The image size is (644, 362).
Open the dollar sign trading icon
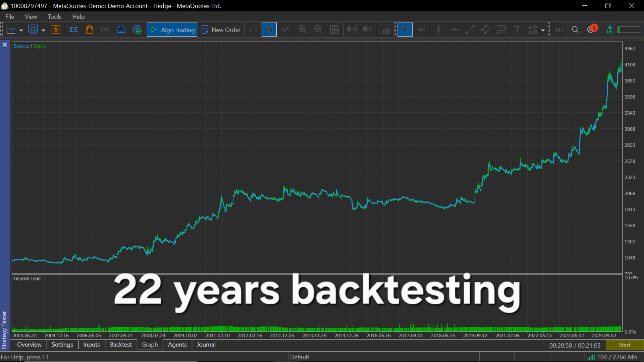pos(56,29)
